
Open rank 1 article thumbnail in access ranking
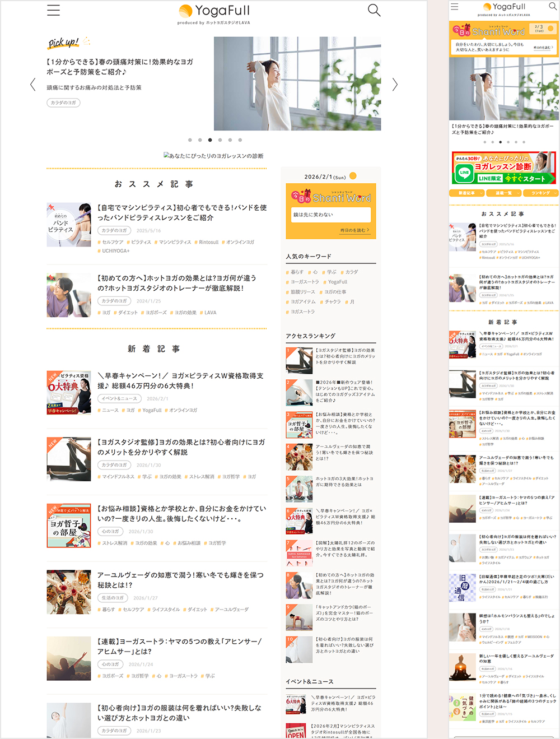coord(299,360)
